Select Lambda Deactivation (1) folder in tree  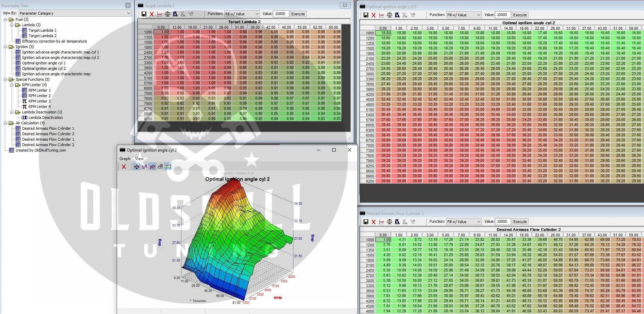[42, 112]
